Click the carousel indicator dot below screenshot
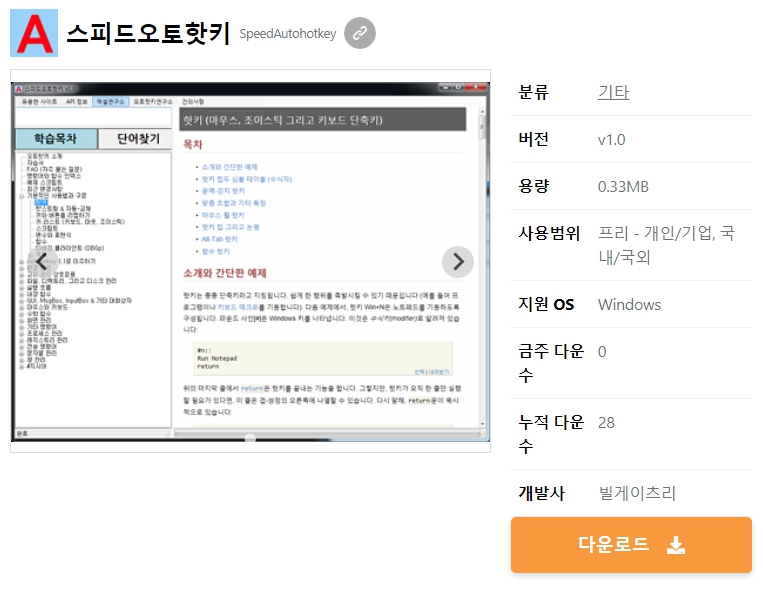Viewport: 763px width, 590px height. click(x=250, y=438)
